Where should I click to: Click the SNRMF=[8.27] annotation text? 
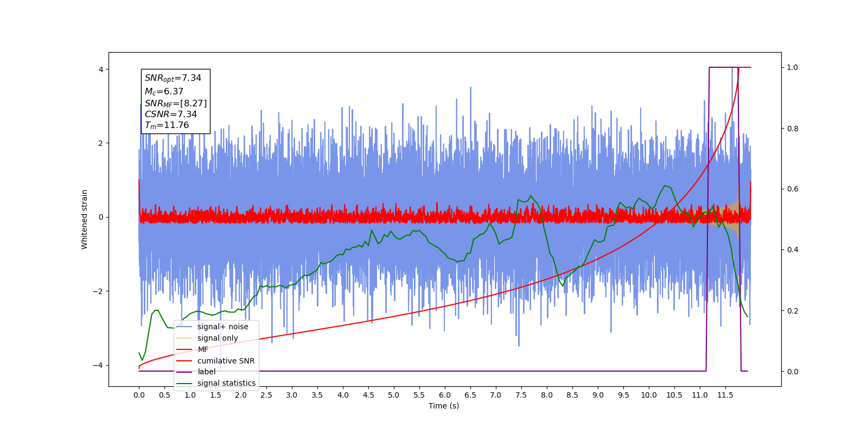(x=176, y=103)
